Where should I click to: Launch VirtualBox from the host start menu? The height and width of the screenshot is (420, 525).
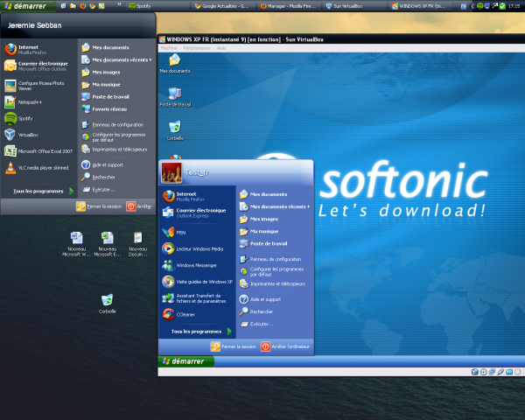pyautogui.click(x=24, y=135)
